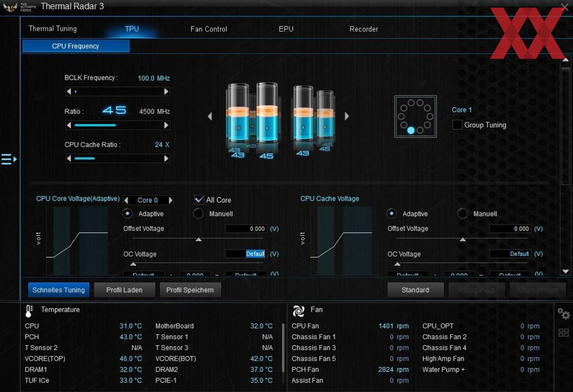Click the Core Offset Voltage slider handle

point(198,239)
